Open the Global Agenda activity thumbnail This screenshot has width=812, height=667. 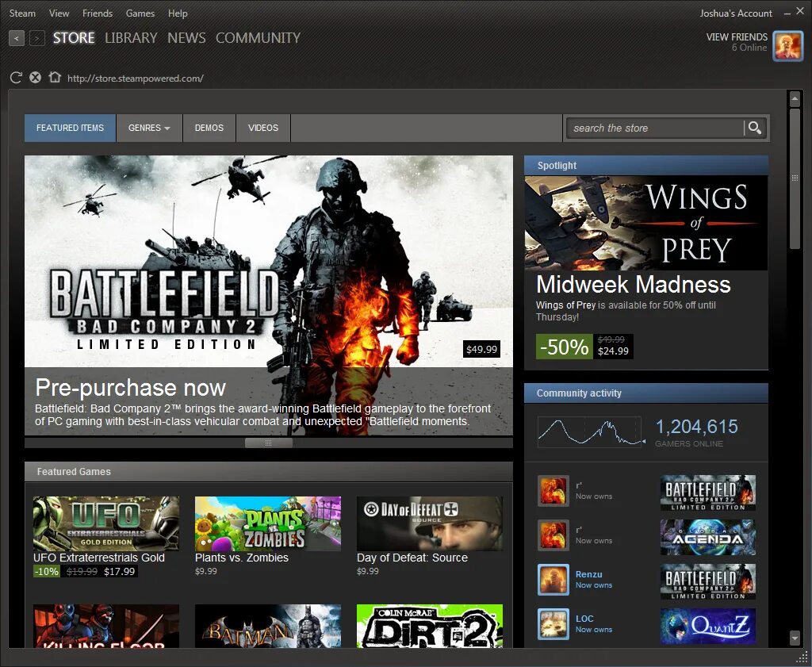click(708, 538)
